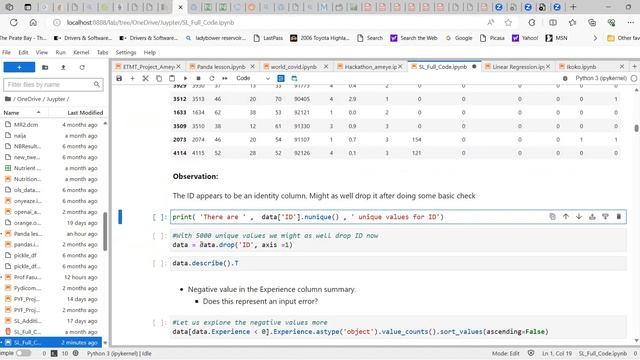Run the selected cell with play icon
Viewport: 640px width, 360px height.
pyautogui.click(x=185, y=78)
